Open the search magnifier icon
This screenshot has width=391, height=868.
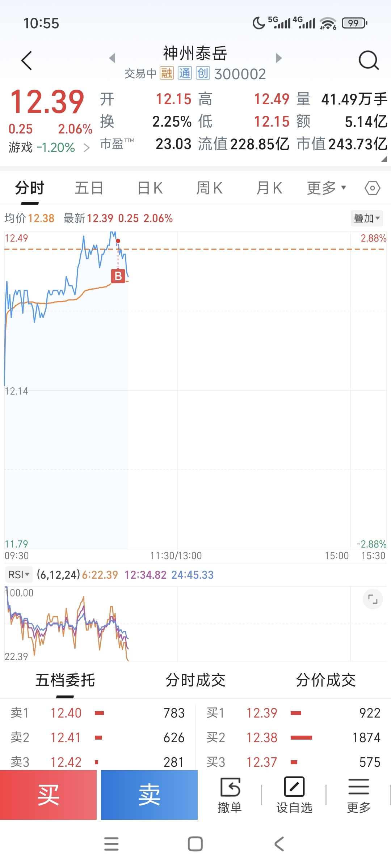coord(369,60)
